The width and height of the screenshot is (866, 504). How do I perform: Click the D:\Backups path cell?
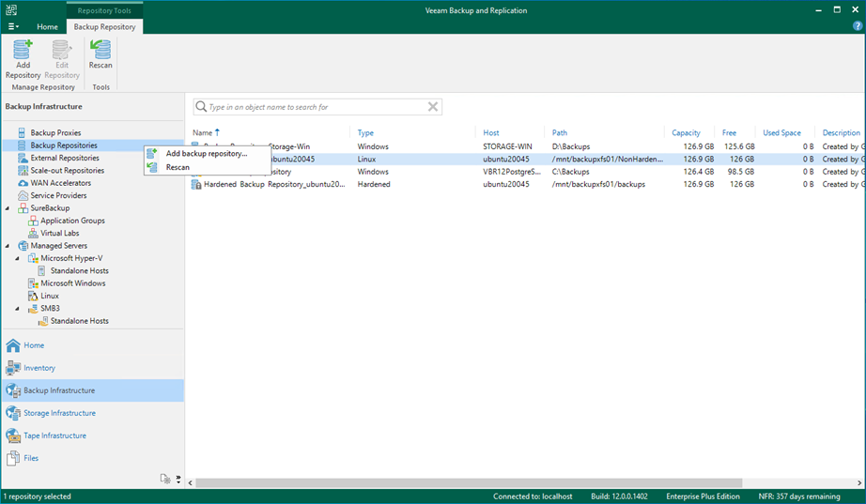click(x=570, y=146)
